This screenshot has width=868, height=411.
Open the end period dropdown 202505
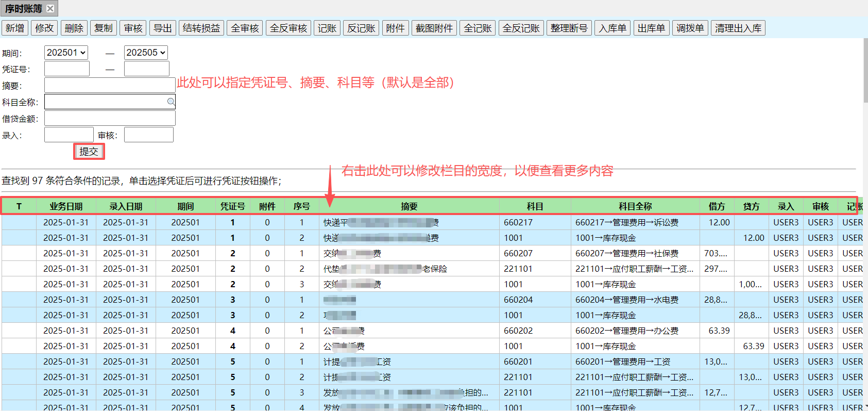[x=146, y=53]
